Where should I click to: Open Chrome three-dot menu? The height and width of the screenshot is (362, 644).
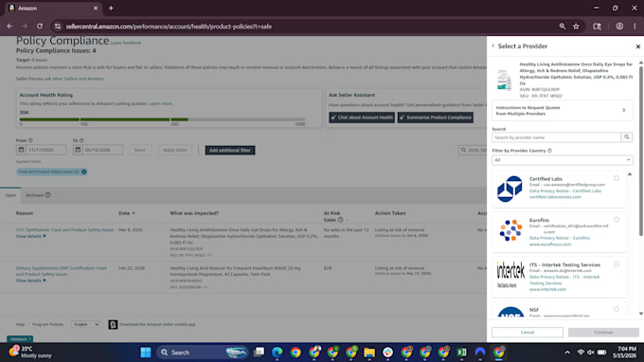pyautogui.click(x=635, y=27)
